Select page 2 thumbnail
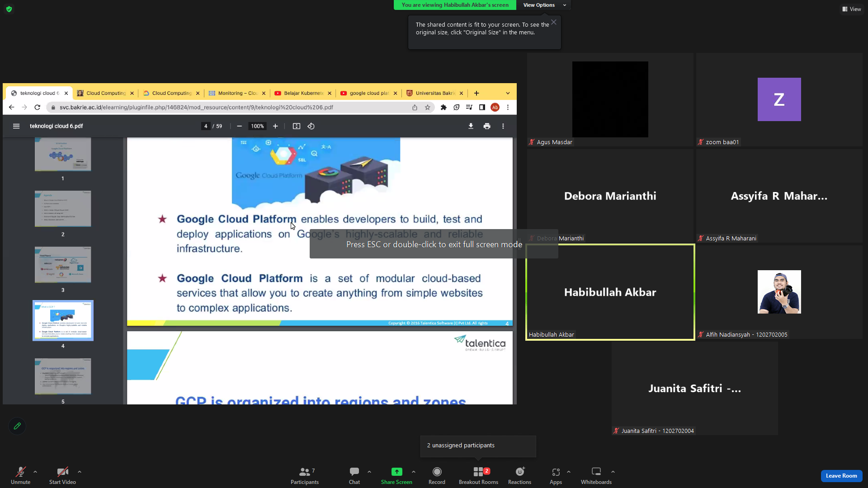This screenshot has height=488, width=868. [63, 209]
